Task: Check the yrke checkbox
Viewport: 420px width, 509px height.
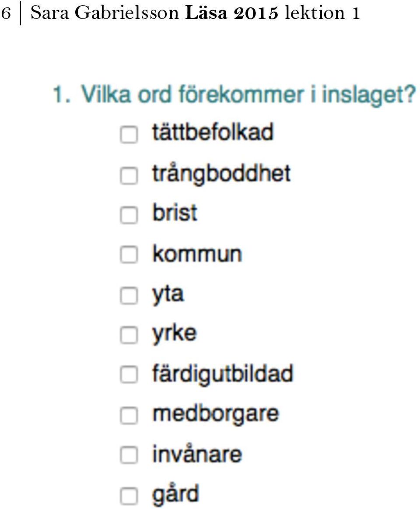Action: (x=129, y=335)
